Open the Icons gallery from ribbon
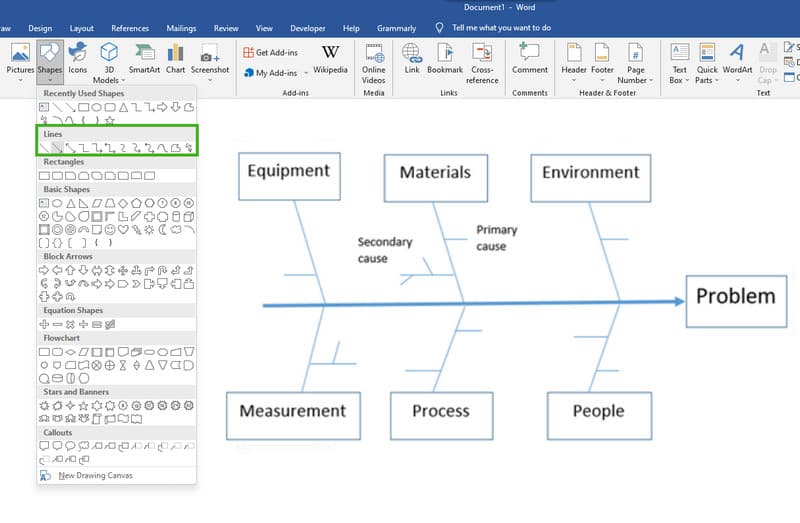The height and width of the screenshot is (523, 800). 78,59
